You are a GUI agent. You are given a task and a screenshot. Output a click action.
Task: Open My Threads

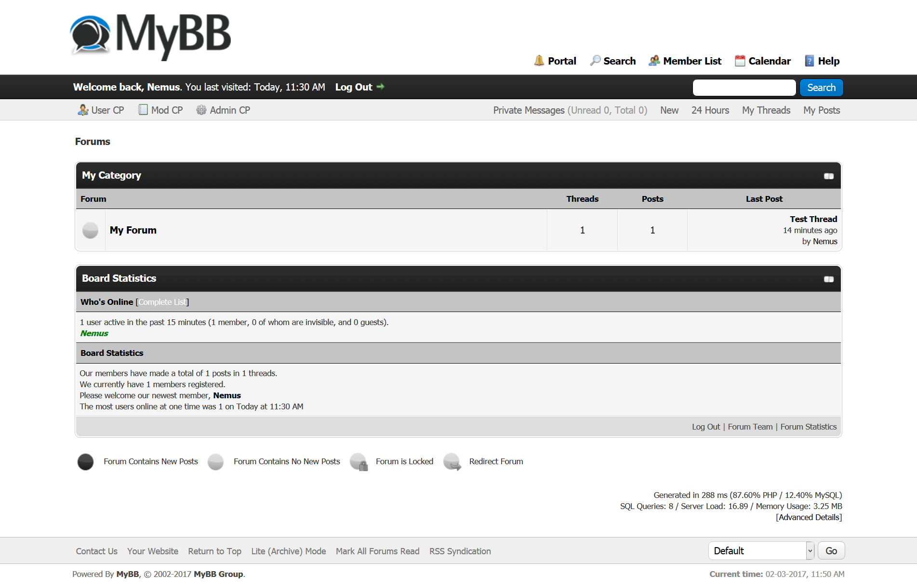[766, 110]
